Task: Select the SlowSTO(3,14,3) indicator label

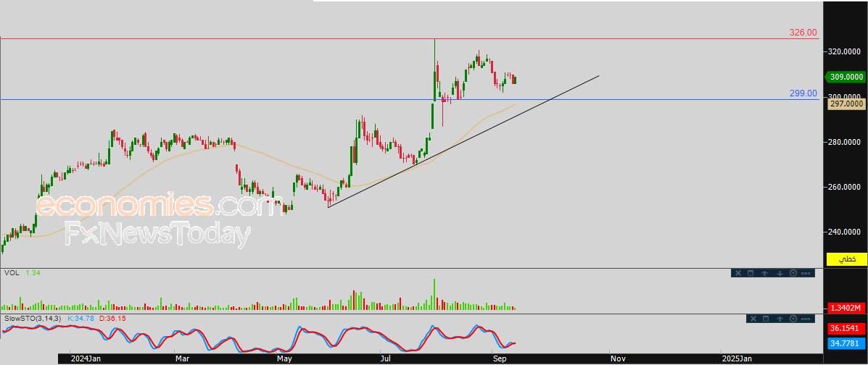Action: (33, 319)
